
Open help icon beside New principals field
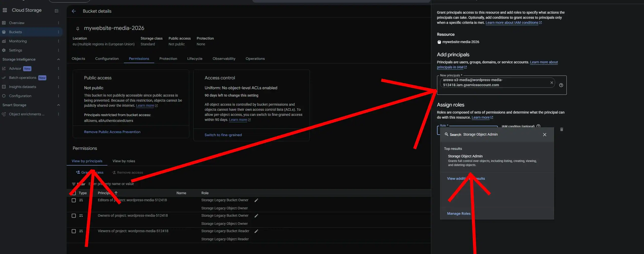561,85
